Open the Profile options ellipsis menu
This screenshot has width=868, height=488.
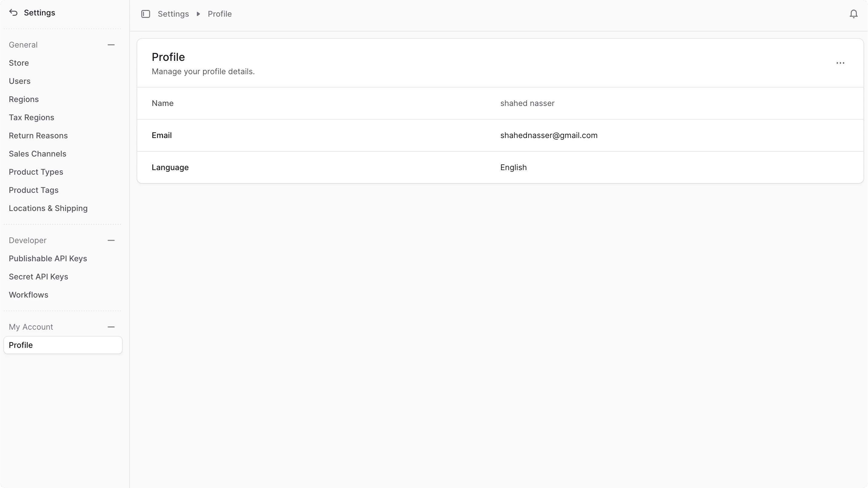click(x=840, y=63)
